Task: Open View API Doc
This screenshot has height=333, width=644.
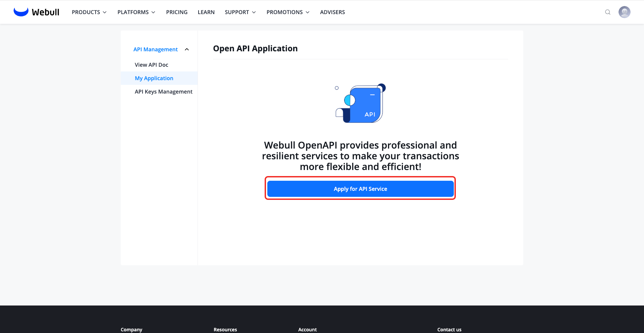Action: [x=151, y=65]
